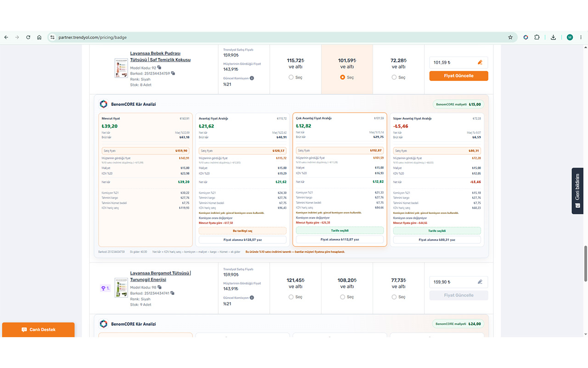Open the Layansaa Bergamot Tütsüsü product link

click(160, 276)
